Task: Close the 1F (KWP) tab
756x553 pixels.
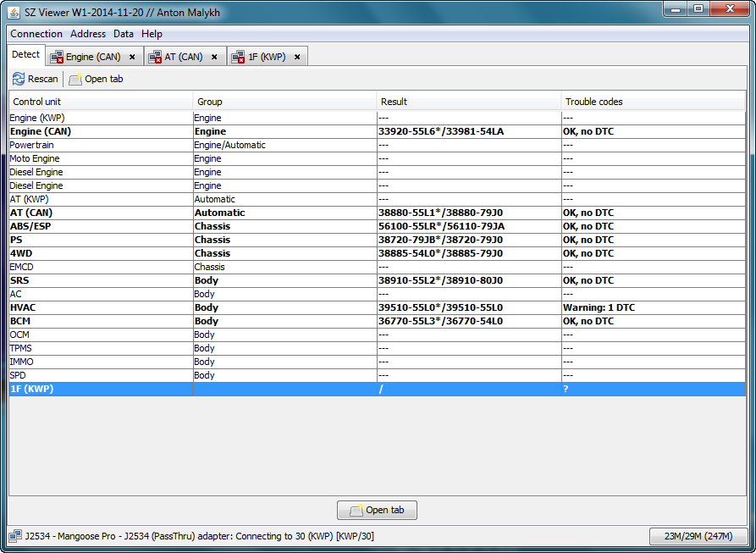Action: pos(297,57)
